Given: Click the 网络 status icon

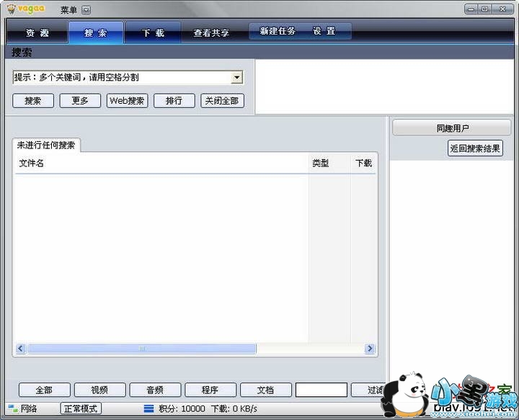Looking at the screenshot, I should [13, 408].
